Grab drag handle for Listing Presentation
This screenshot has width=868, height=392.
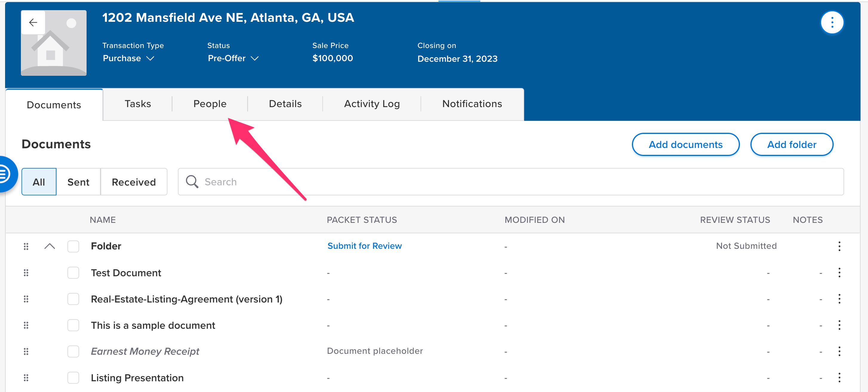coord(26,377)
